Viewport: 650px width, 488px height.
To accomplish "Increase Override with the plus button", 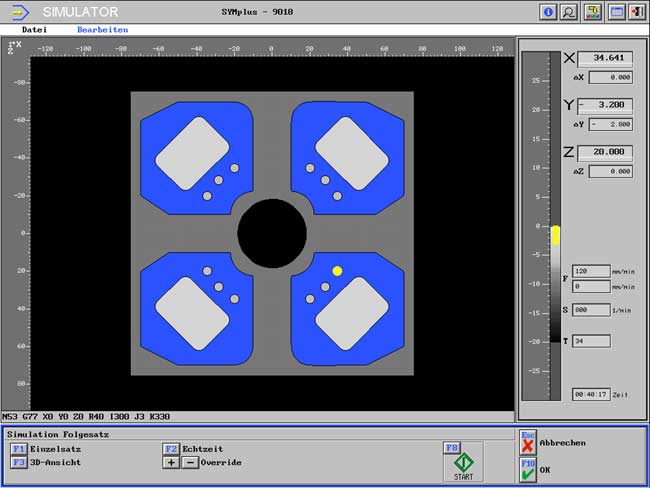I will pyautogui.click(x=171, y=463).
